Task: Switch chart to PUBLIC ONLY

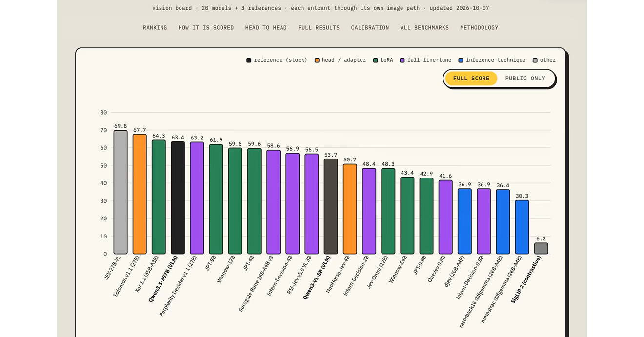Action: pyautogui.click(x=525, y=79)
